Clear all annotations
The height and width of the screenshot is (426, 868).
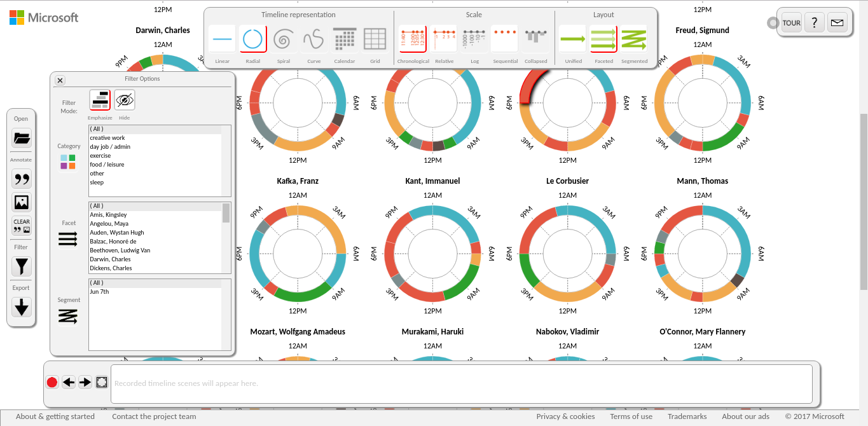point(22,226)
